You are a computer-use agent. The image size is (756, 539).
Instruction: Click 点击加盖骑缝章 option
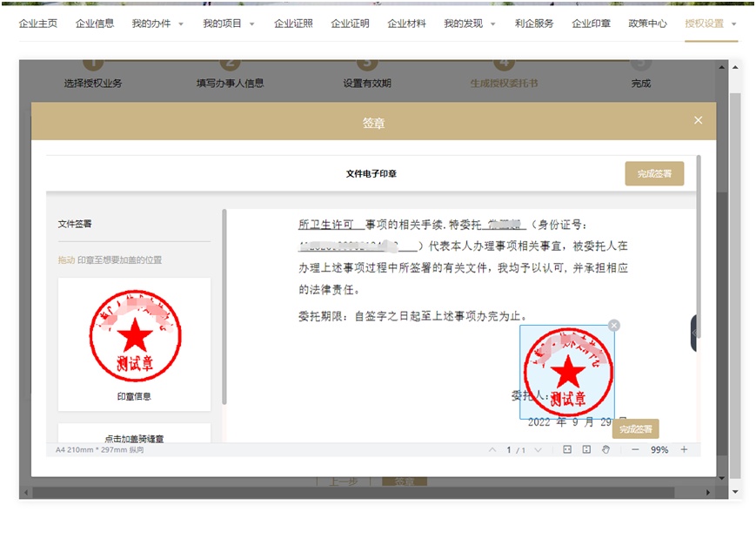tap(134, 439)
